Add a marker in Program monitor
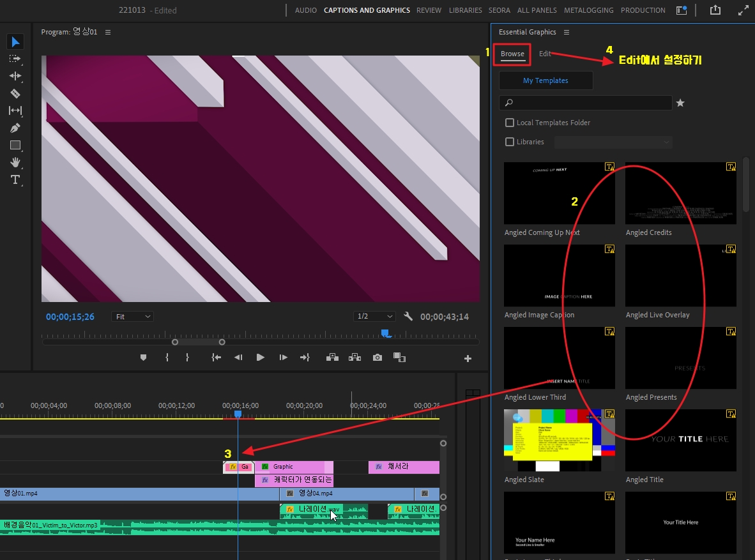Image resolution: width=755 pixels, height=560 pixels. [143, 358]
